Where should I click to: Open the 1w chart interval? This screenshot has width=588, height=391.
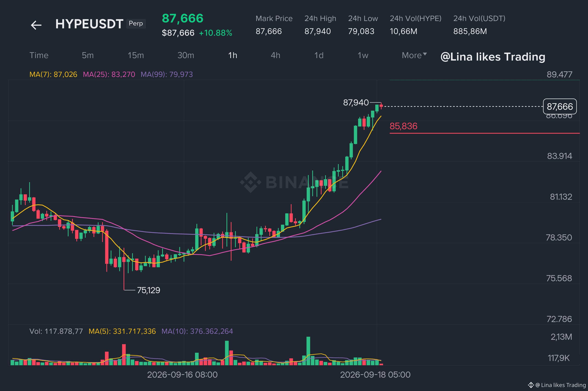363,55
